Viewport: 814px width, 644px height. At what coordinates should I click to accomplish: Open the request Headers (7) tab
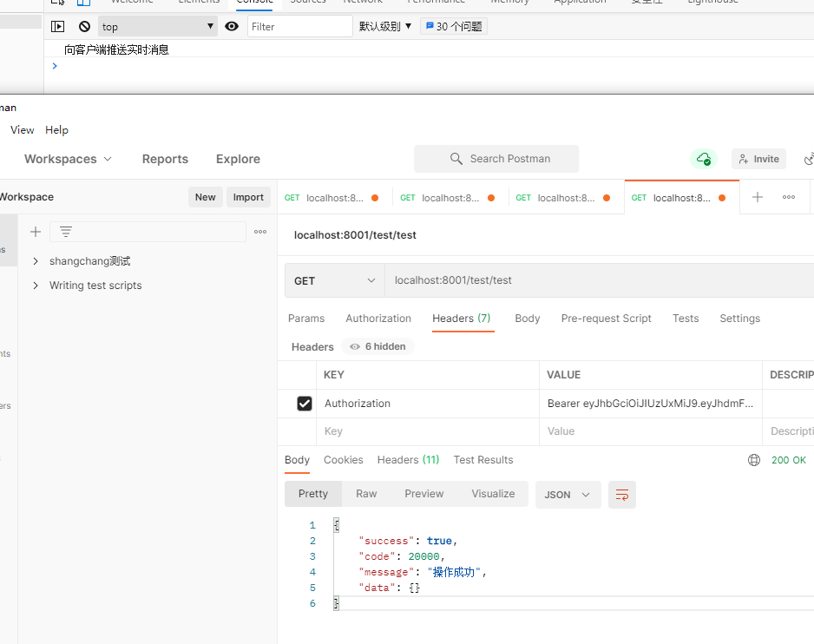coord(462,319)
